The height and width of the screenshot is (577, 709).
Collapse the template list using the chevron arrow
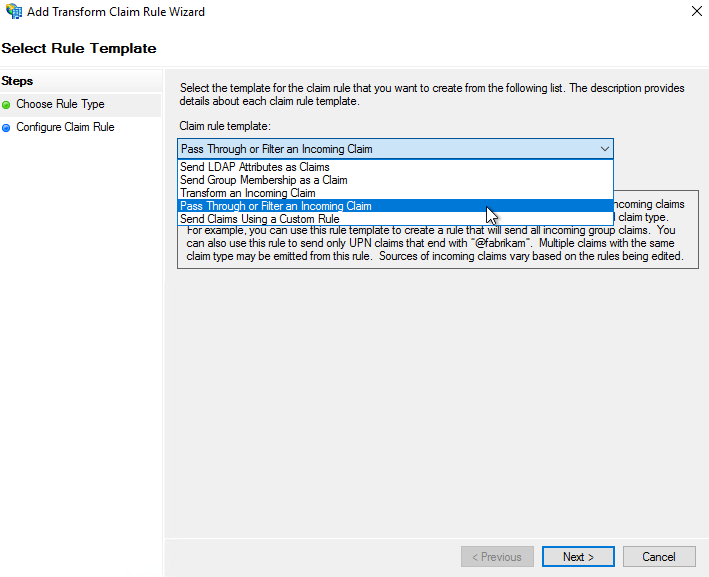click(x=604, y=149)
